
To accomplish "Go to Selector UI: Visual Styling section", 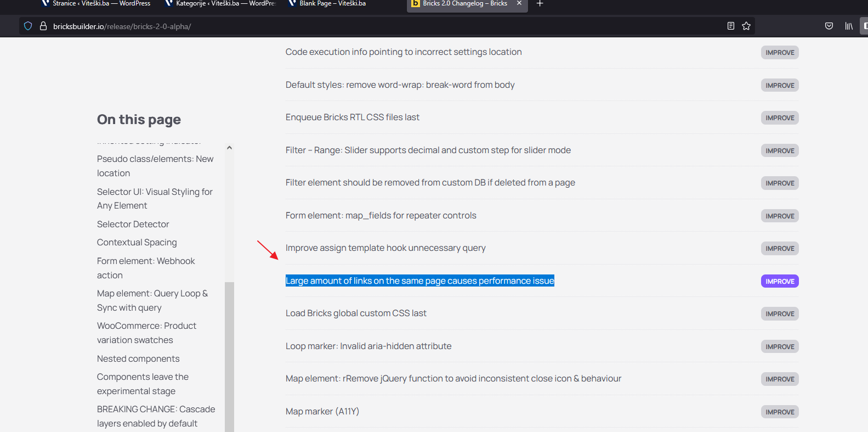I will [x=155, y=199].
